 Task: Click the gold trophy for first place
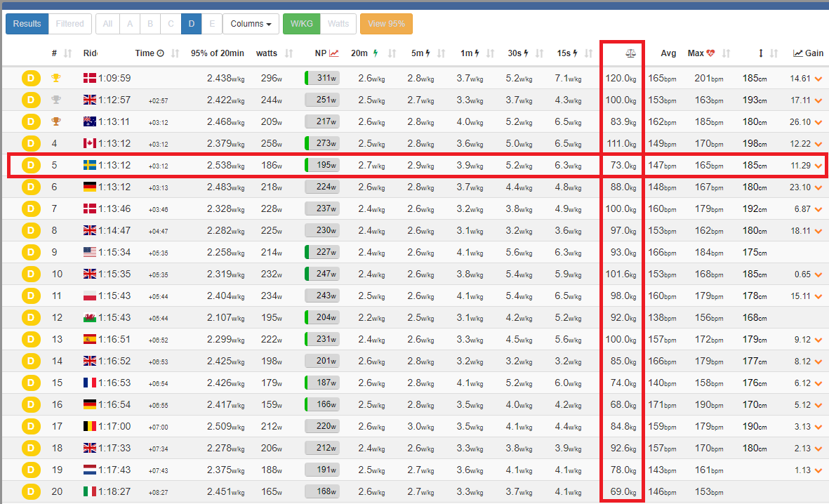point(56,79)
